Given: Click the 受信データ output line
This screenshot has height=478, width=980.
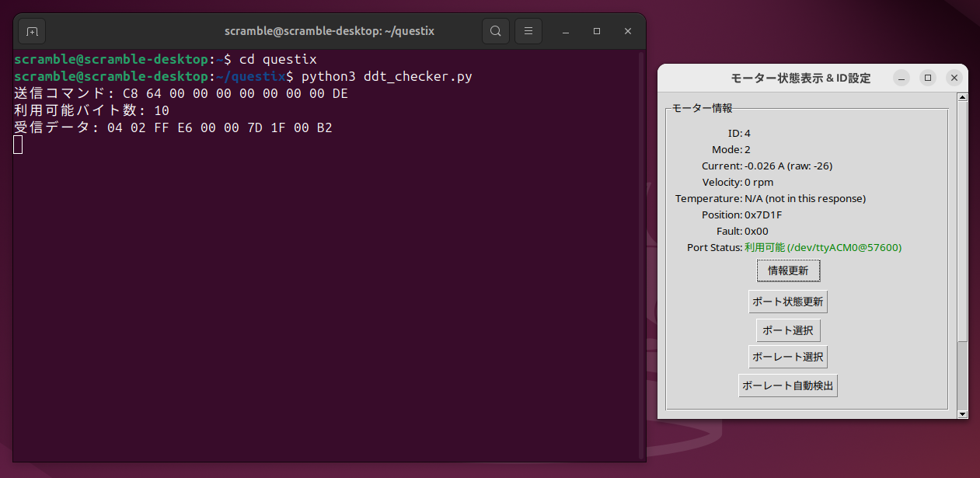Looking at the screenshot, I should (173, 127).
